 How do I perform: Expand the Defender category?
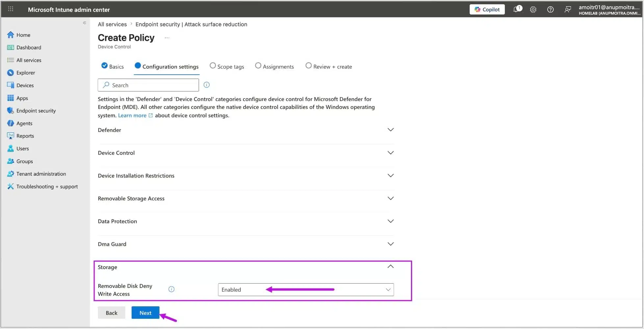(x=246, y=130)
